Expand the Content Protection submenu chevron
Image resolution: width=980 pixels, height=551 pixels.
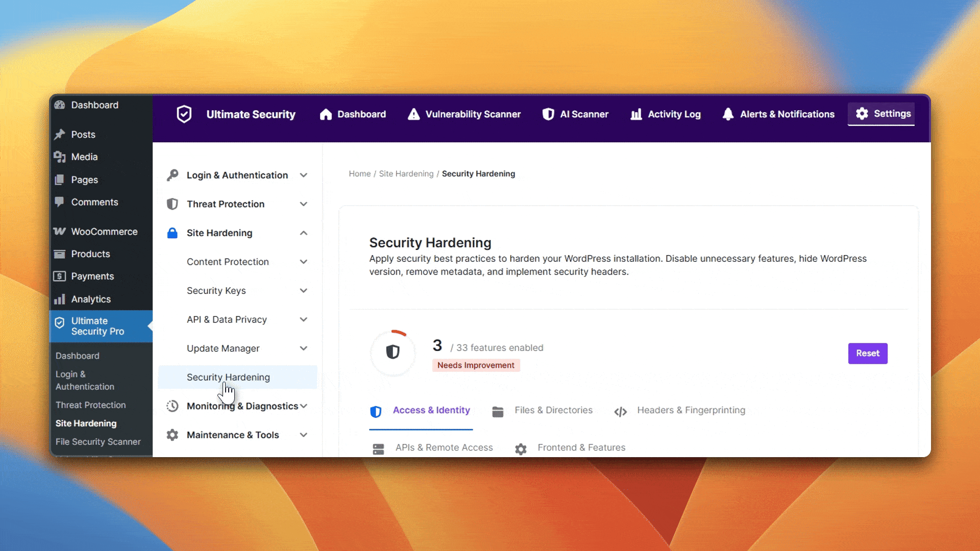(304, 262)
